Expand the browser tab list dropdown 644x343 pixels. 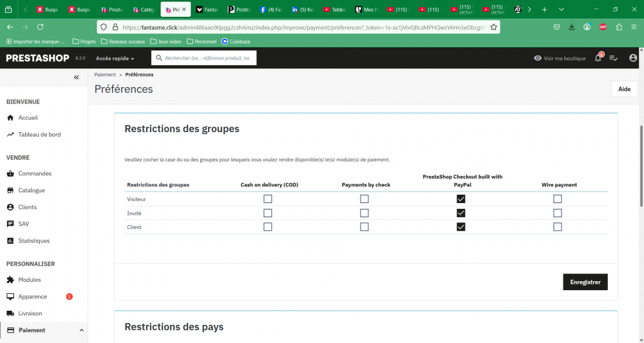pos(561,10)
